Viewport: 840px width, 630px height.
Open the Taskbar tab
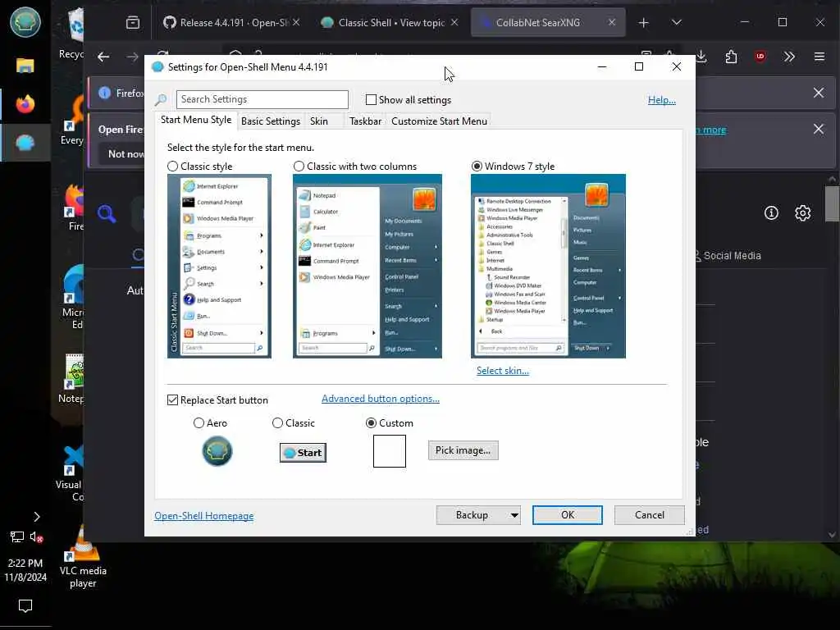coord(365,121)
